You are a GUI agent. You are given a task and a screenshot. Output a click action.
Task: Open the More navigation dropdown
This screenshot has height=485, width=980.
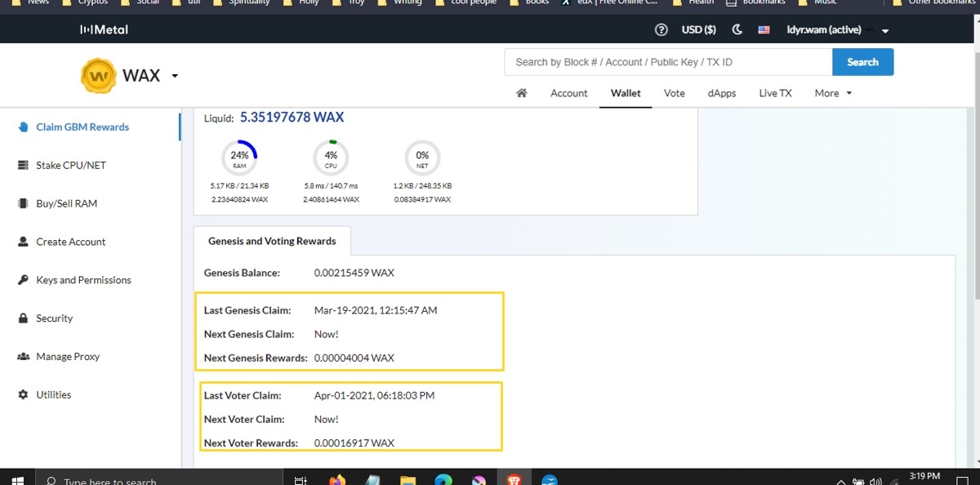click(833, 93)
